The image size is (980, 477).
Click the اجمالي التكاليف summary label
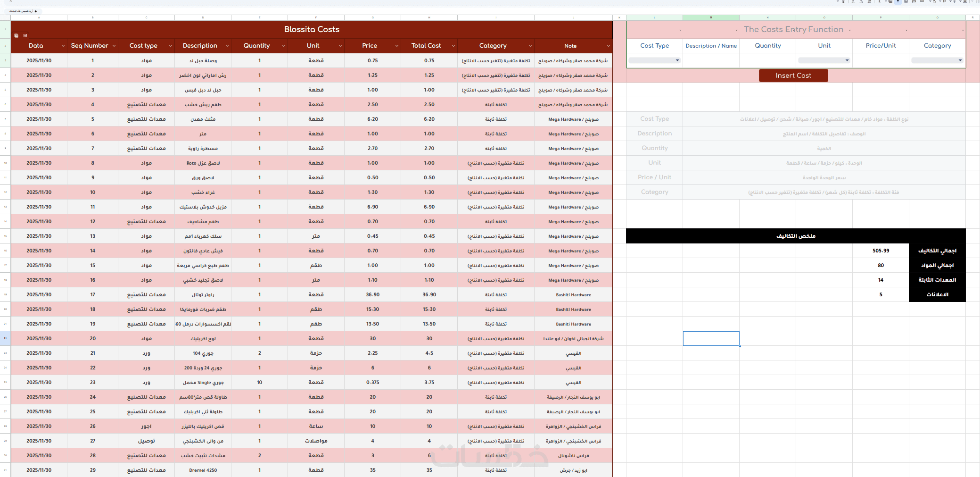tap(937, 251)
